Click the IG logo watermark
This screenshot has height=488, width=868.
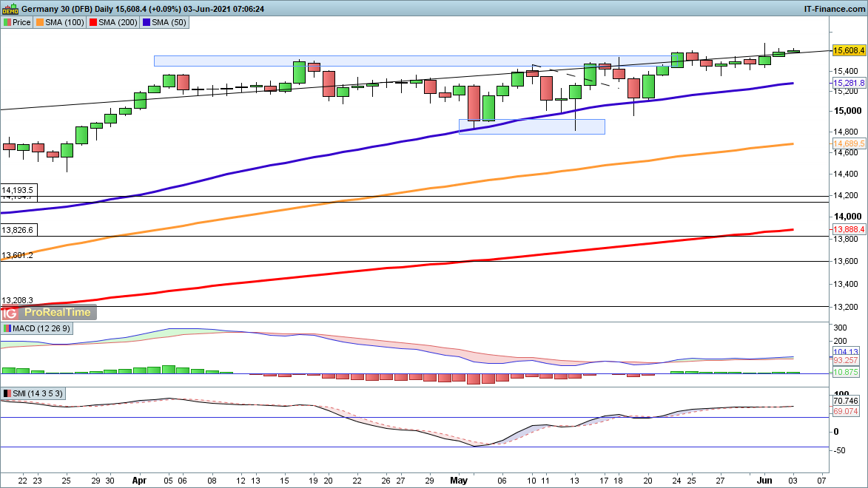(x=10, y=313)
